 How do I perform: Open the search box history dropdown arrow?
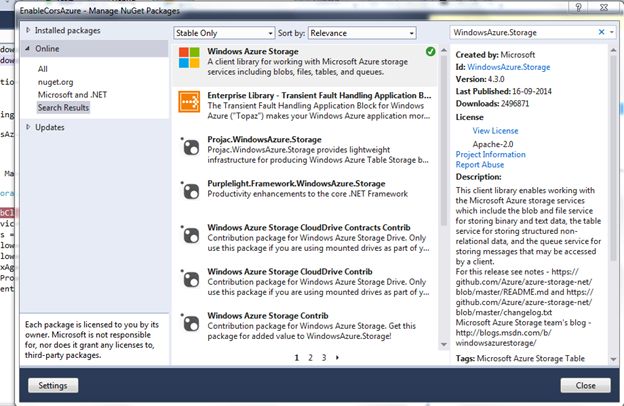612,32
